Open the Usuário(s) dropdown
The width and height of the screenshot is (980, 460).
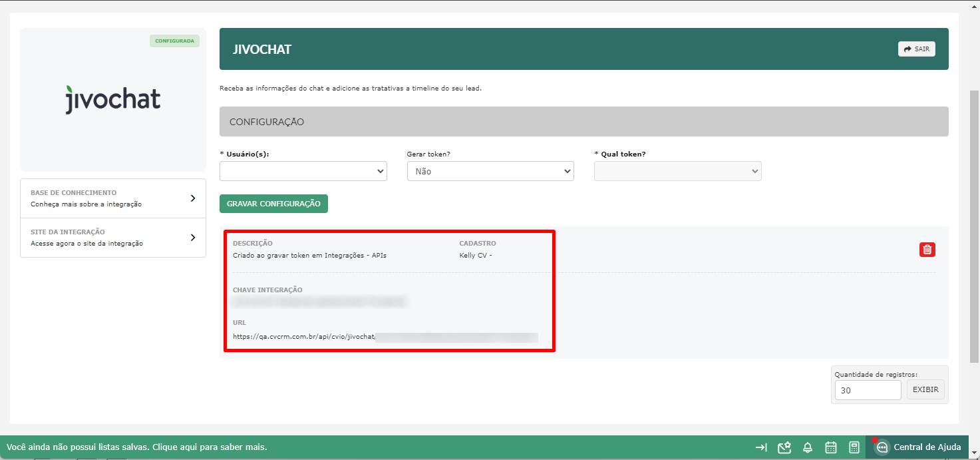coord(303,171)
